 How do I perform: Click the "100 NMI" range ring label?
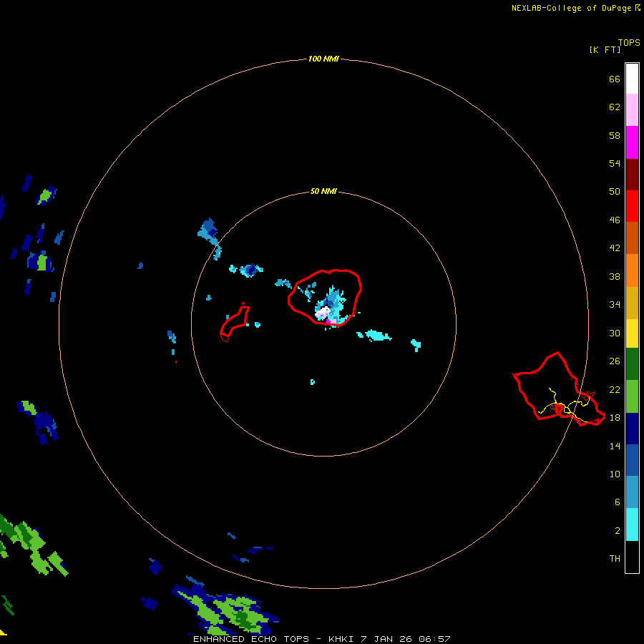[x=323, y=59]
